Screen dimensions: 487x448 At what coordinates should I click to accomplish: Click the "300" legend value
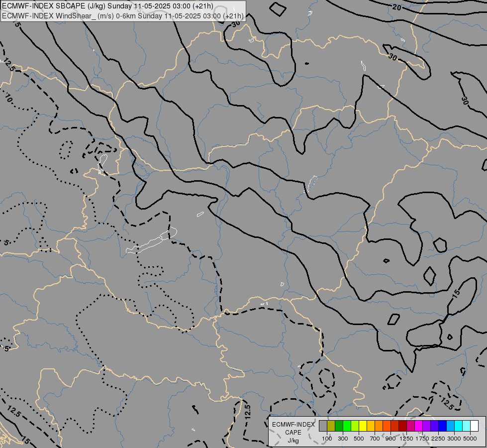point(343,439)
